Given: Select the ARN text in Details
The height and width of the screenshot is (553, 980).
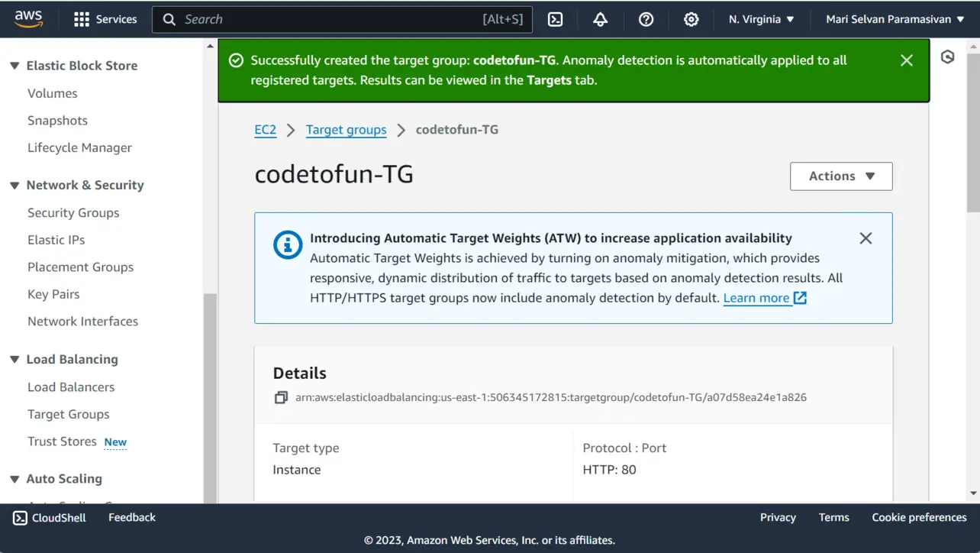Looking at the screenshot, I should coord(551,397).
